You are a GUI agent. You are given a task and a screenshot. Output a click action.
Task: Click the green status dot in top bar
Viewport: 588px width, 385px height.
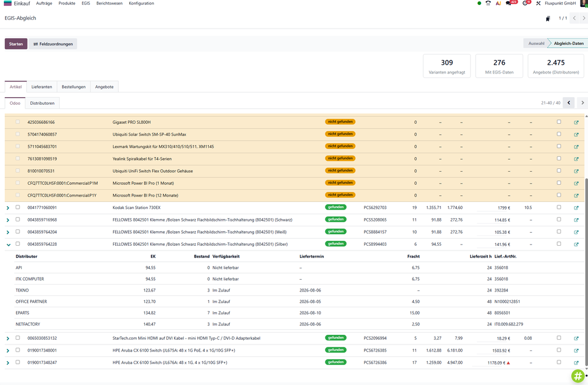click(479, 3)
